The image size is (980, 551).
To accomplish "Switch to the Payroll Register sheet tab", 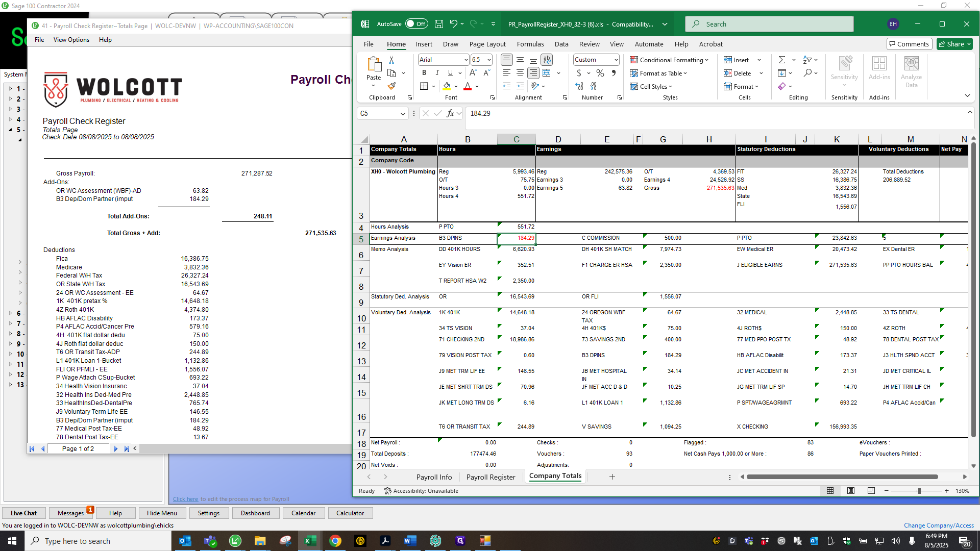I will 491,477.
